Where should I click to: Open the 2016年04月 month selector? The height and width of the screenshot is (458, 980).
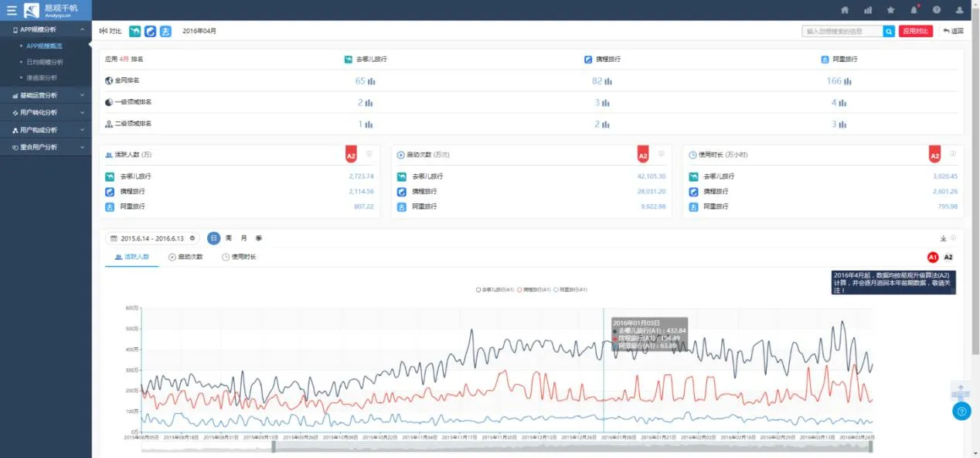point(199,32)
